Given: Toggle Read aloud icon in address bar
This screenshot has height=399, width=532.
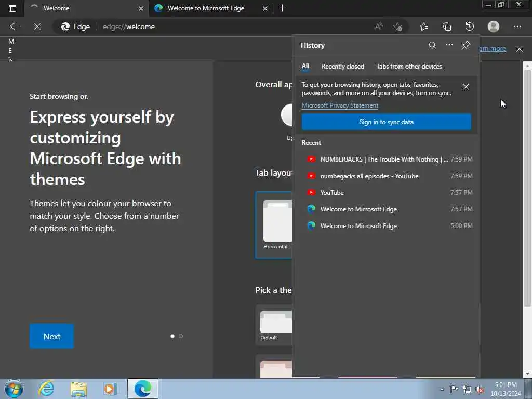Looking at the screenshot, I should tap(379, 26).
